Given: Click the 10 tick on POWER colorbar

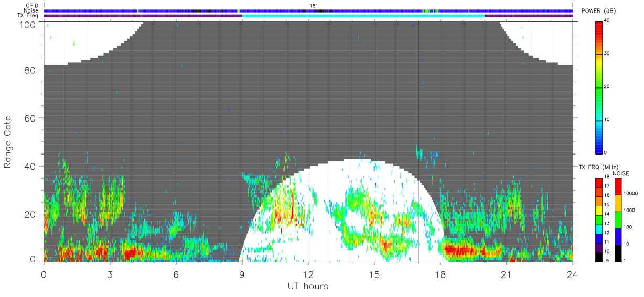Looking at the screenshot, I should [607, 119].
